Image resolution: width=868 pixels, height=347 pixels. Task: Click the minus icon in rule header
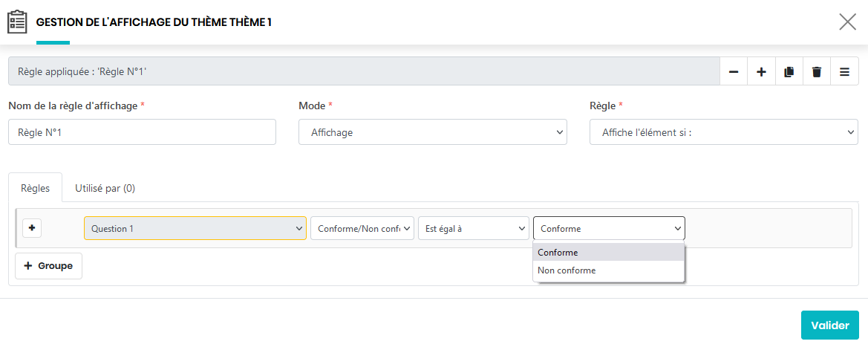[x=734, y=72]
